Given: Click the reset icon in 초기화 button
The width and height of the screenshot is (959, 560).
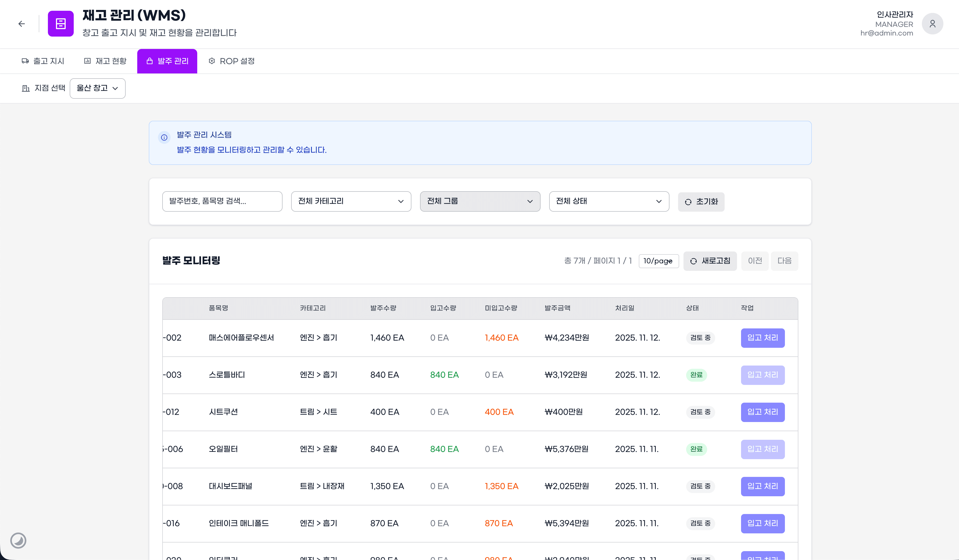Looking at the screenshot, I should [x=688, y=202].
